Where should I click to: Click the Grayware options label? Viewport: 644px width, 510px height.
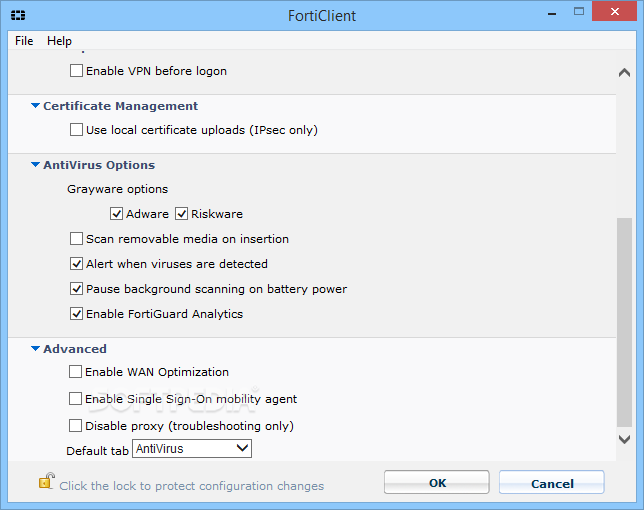click(x=117, y=189)
